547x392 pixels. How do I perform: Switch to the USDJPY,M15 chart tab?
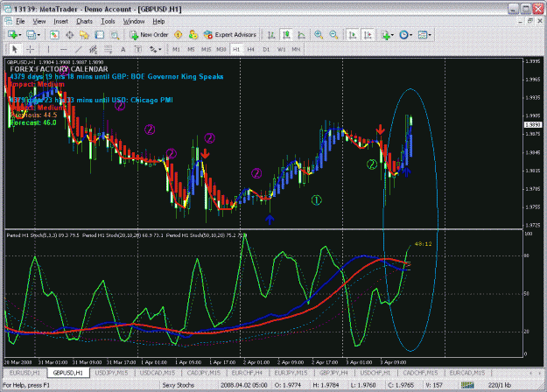112,373
